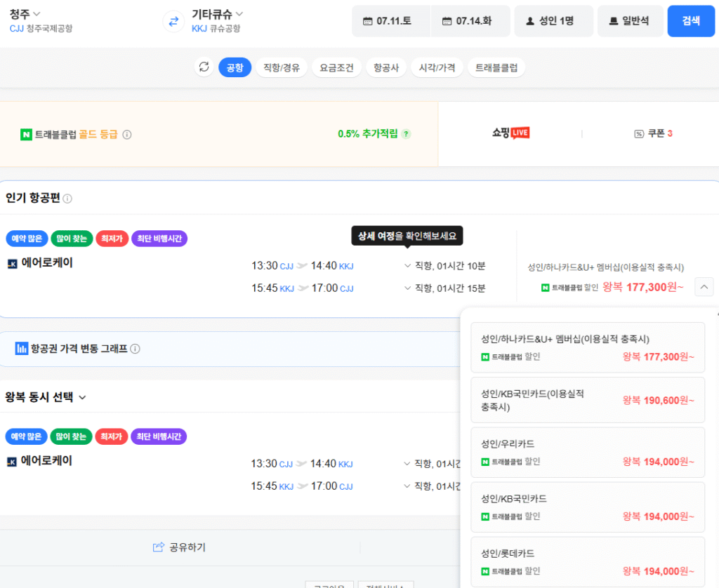Select the 공항 filter tab
Image resolution: width=719 pixels, height=588 pixels.
(235, 67)
